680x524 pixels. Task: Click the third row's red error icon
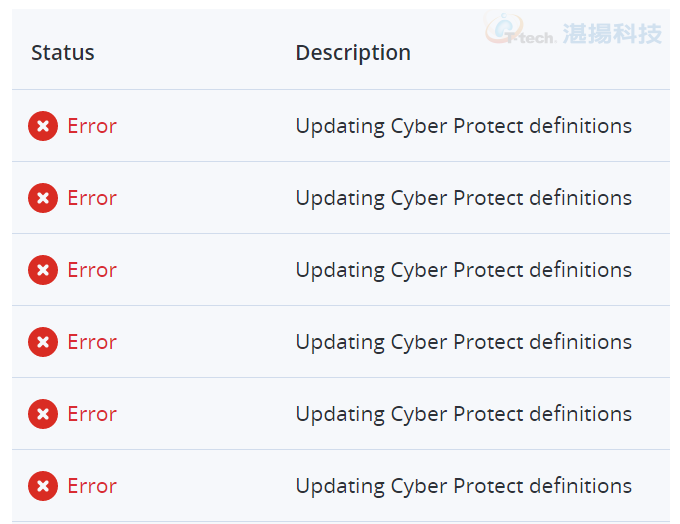tap(43, 270)
